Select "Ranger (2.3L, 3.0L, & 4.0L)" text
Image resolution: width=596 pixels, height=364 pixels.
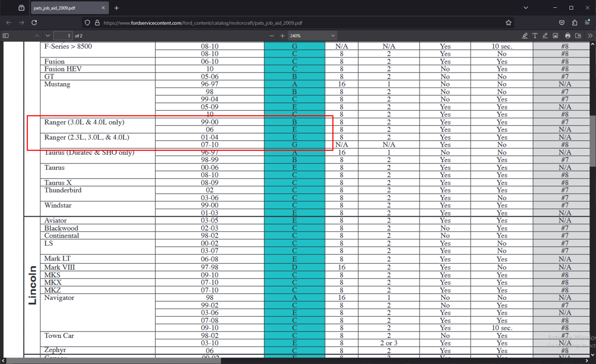[x=87, y=137]
